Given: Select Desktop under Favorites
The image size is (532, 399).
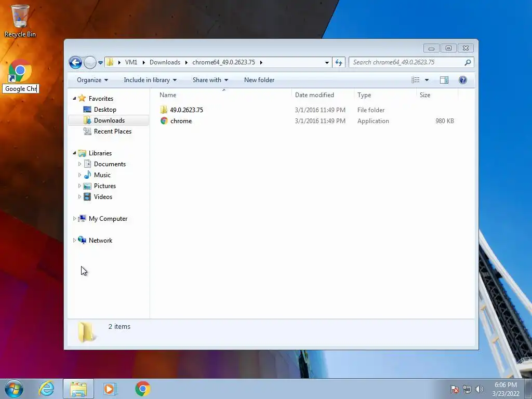Looking at the screenshot, I should click(105, 110).
